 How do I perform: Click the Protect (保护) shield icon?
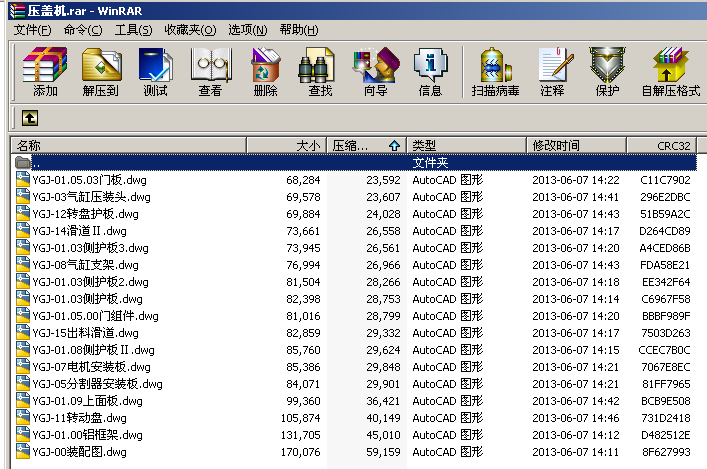click(607, 65)
